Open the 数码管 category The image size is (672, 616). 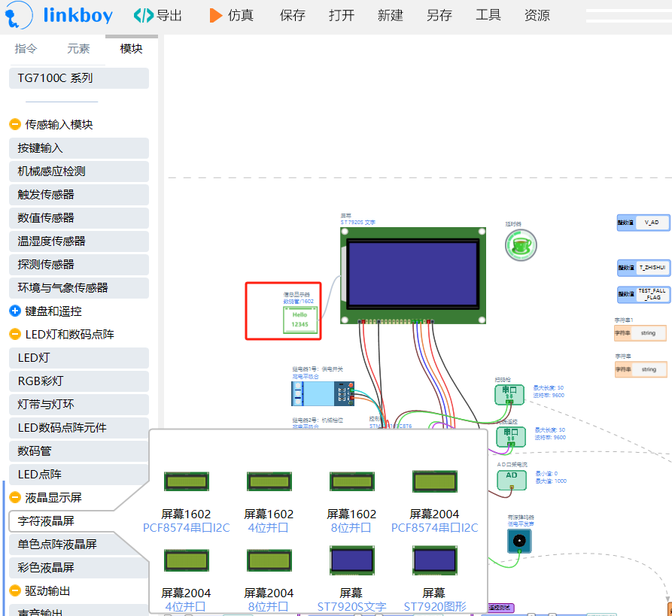79,451
